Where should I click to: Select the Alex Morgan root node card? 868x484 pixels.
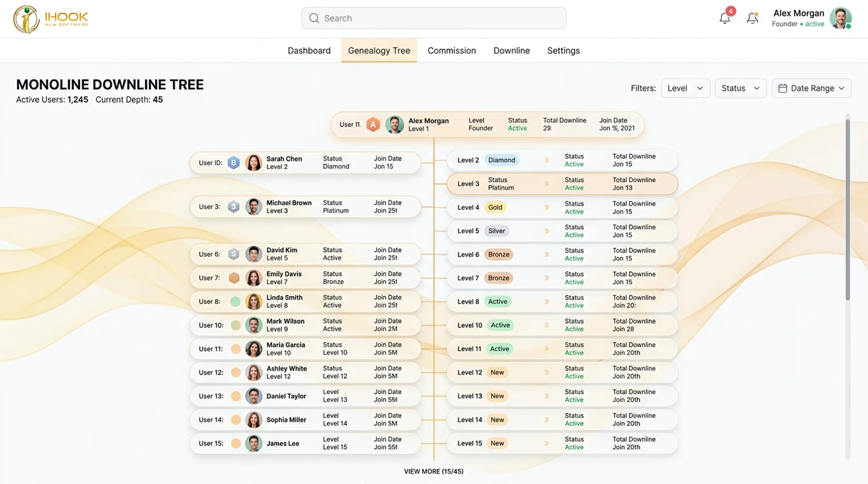487,124
